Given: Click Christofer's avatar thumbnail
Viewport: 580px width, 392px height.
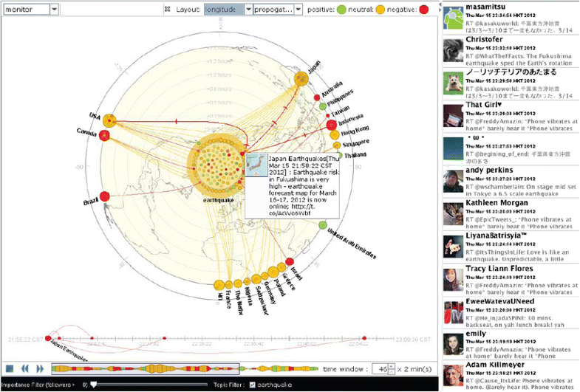Looking at the screenshot, I should click(x=453, y=51).
